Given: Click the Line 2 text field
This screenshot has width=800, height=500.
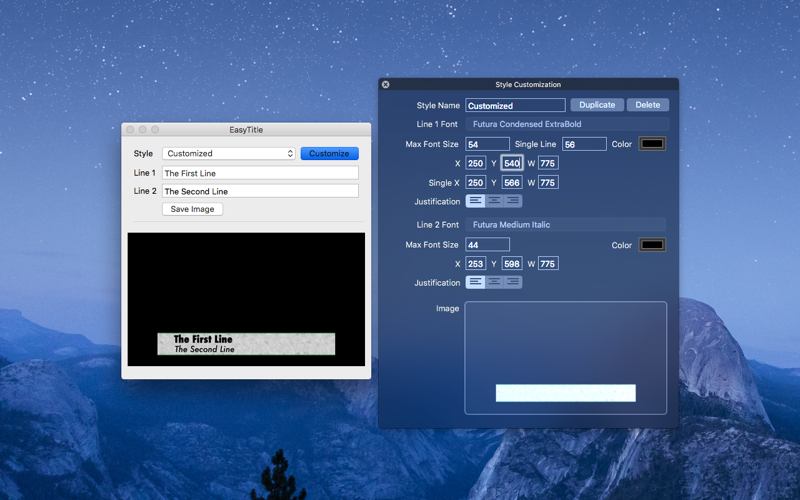Looking at the screenshot, I should tap(260, 191).
